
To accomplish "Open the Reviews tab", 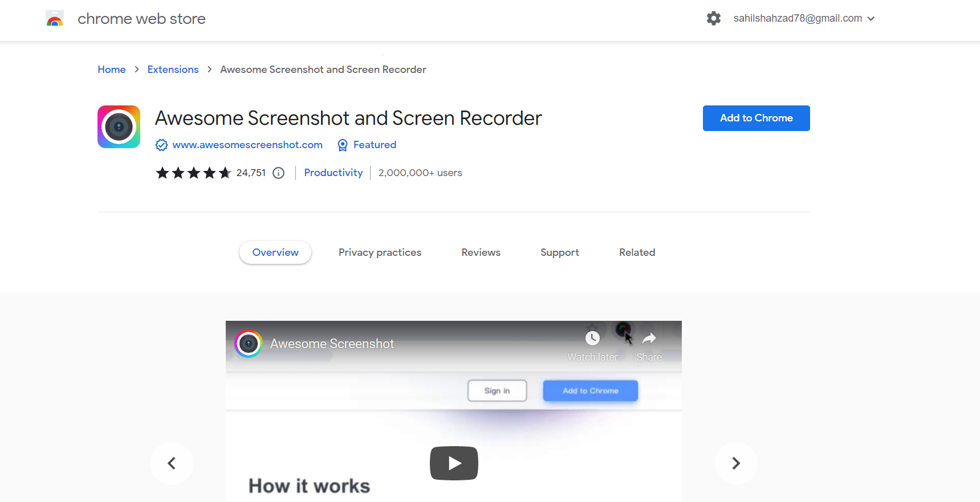I will click(x=481, y=252).
